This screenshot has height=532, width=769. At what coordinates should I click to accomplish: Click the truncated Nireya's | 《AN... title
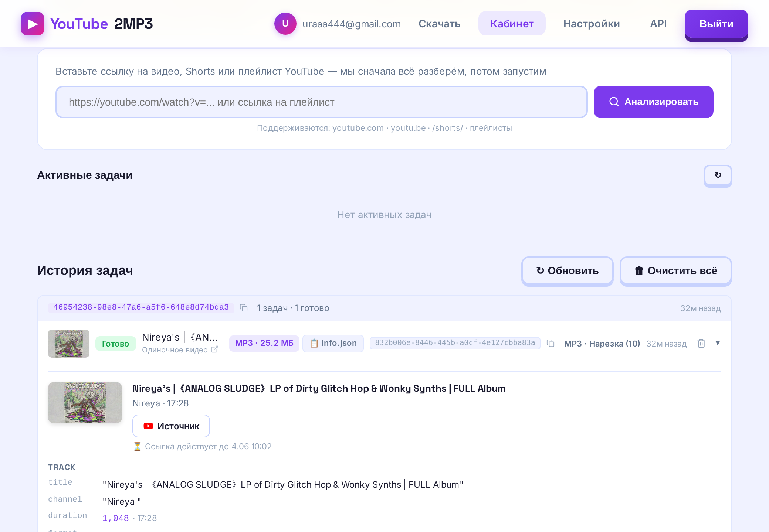[x=180, y=337]
